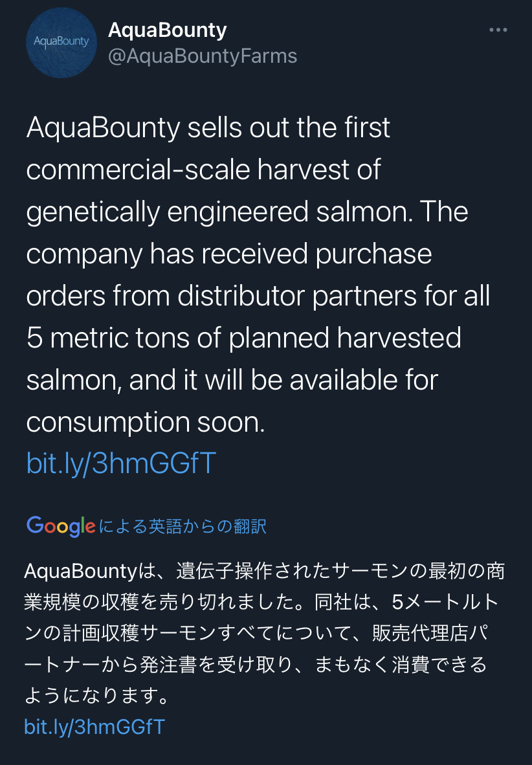Image resolution: width=532 pixels, height=765 pixels.
Task: Tap the による英語からの翻訳 translation label
Action: (x=183, y=526)
